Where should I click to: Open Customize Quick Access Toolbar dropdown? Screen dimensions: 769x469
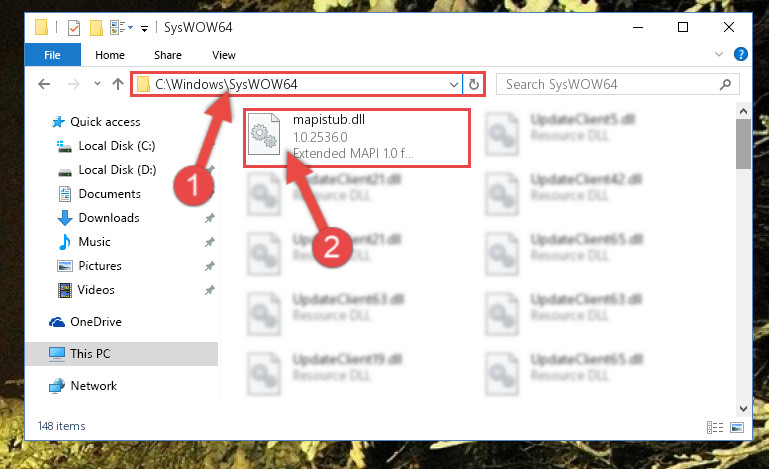[x=144, y=28]
